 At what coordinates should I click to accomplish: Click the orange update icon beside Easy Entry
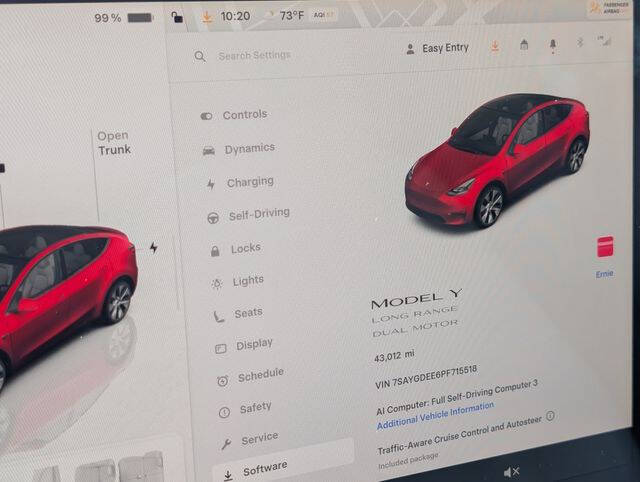(495, 46)
